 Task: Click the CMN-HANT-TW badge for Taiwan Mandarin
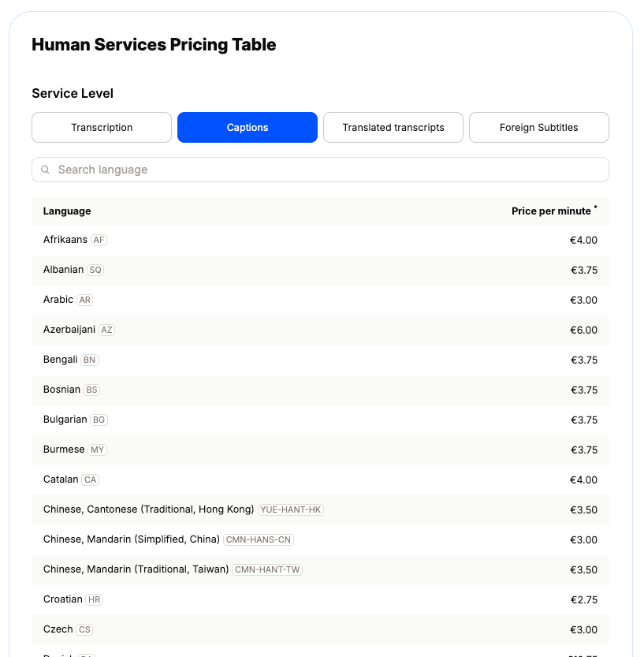266,569
